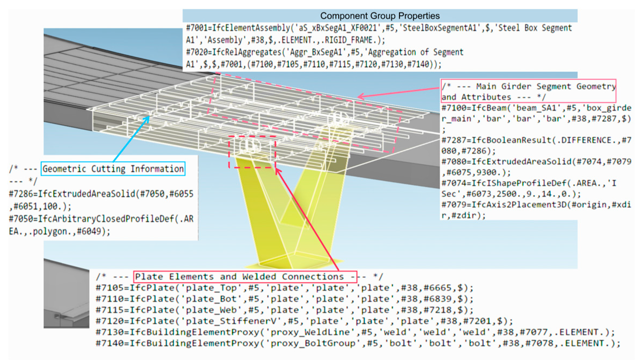Click the small red dashed box on the girder
This screenshot has width=644, height=360.
pos(252,152)
